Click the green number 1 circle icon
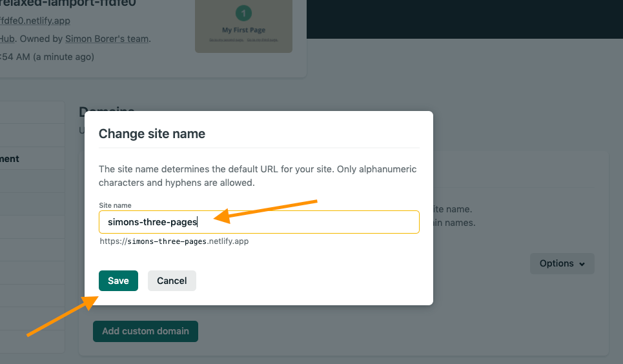 coord(243,13)
